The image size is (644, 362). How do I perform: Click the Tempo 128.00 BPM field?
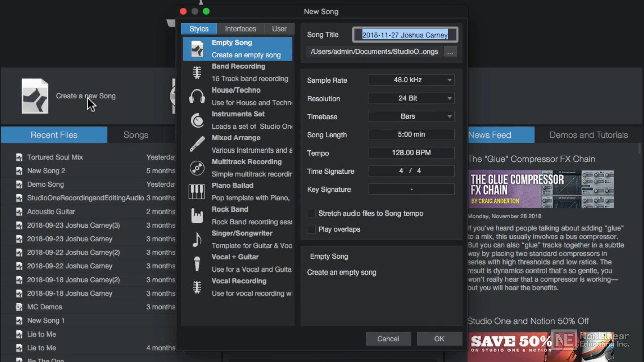[412, 153]
